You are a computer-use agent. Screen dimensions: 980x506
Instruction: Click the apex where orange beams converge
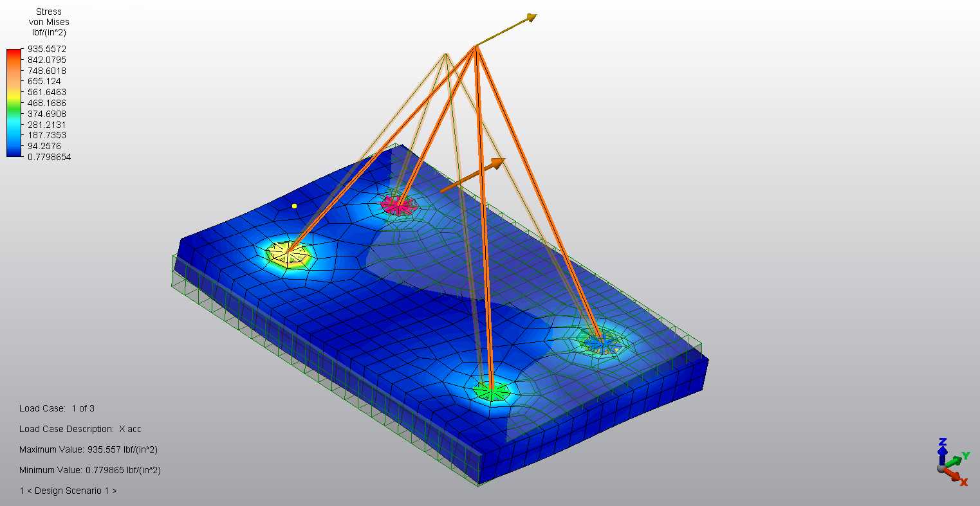pyautogui.click(x=476, y=46)
